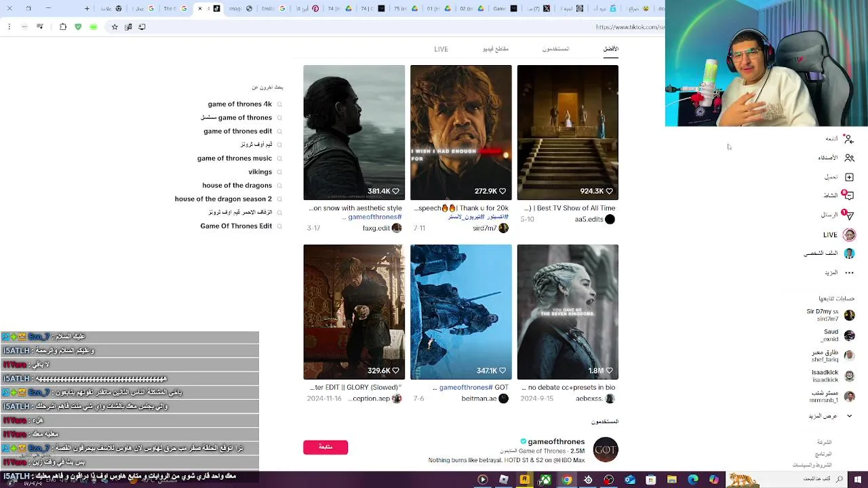Open the Friends (الأصدقاء) sidebar icon
Image resolution: width=868 pixels, height=488 pixels.
[x=849, y=157]
